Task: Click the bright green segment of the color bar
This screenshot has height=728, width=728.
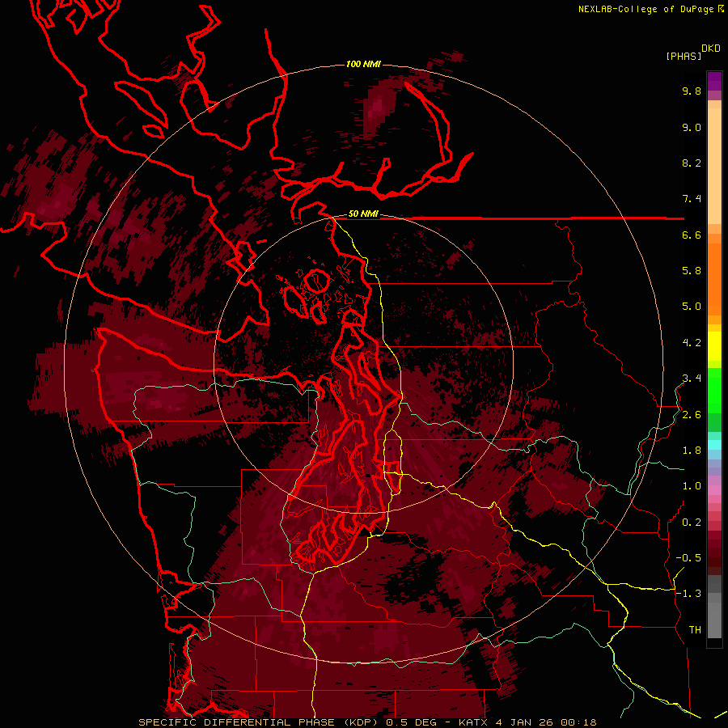Action: point(714,390)
